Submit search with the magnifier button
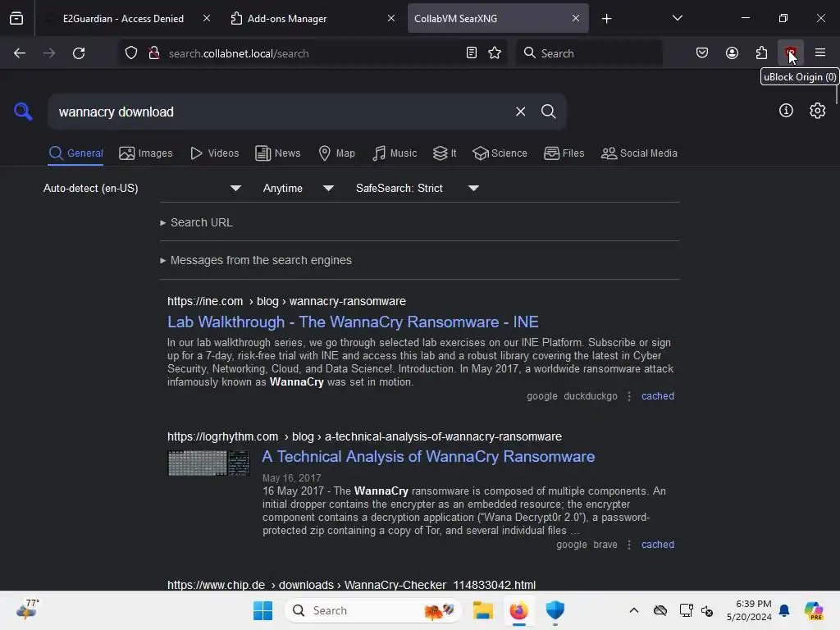Image resolution: width=840 pixels, height=630 pixels. pyautogui.click(x=548, y=112)
